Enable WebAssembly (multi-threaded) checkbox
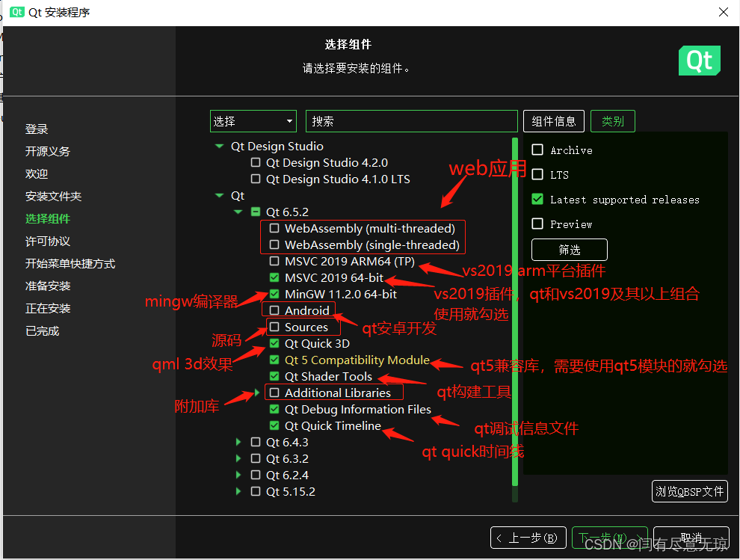Image resolution: width=740 pixels, height=560 pixels. click(274, 228)
